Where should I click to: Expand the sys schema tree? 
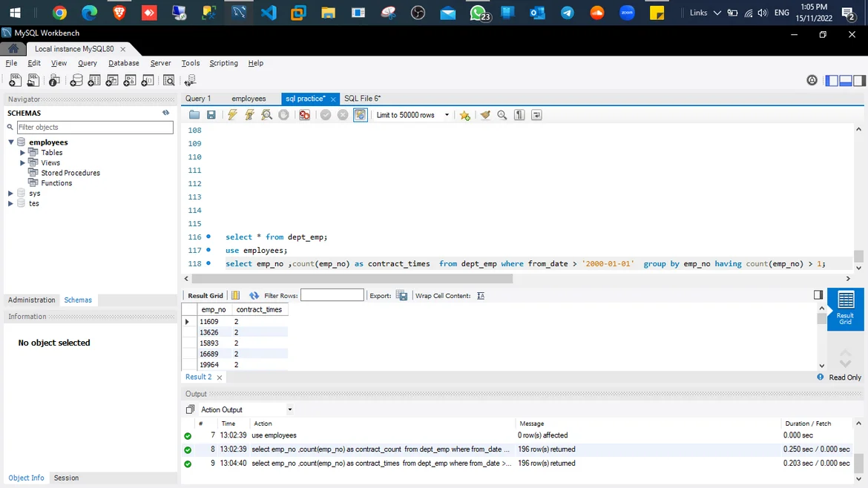(10, 194)
